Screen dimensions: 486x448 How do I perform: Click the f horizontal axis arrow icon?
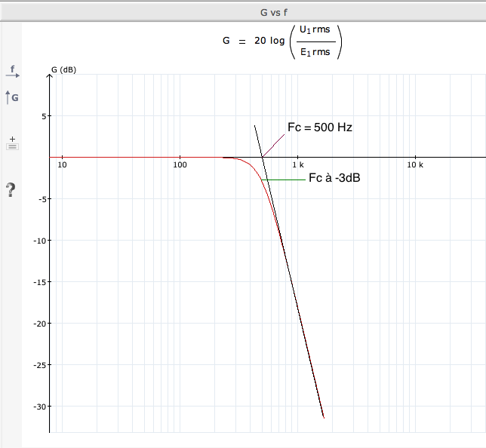click(x=12, y=71)
